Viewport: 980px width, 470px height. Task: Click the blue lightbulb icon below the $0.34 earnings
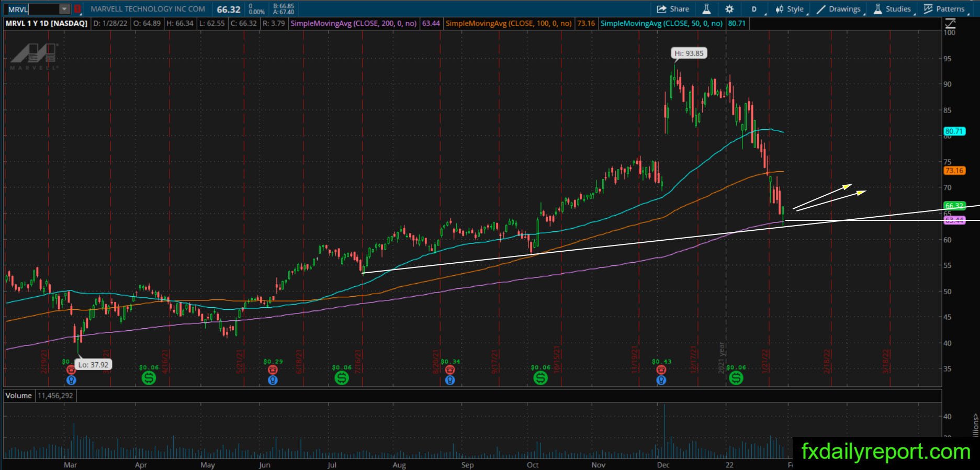450,380
